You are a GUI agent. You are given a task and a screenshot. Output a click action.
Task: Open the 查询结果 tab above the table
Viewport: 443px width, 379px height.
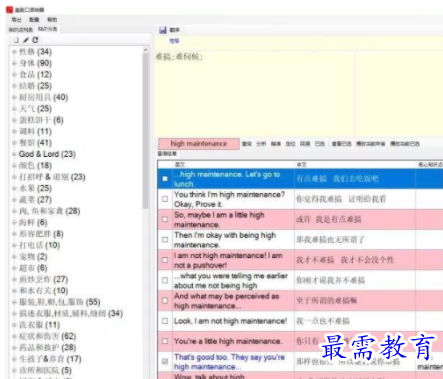167,153
